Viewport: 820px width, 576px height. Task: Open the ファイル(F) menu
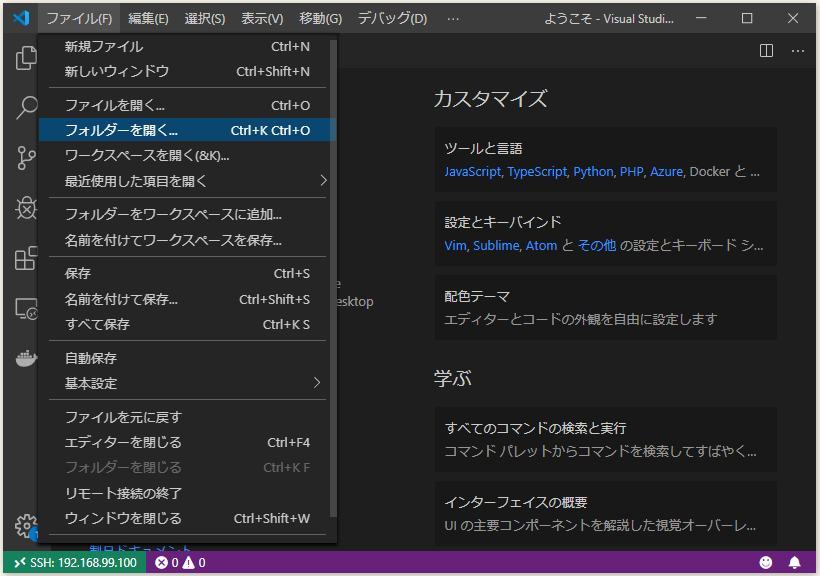click(79, 19)
